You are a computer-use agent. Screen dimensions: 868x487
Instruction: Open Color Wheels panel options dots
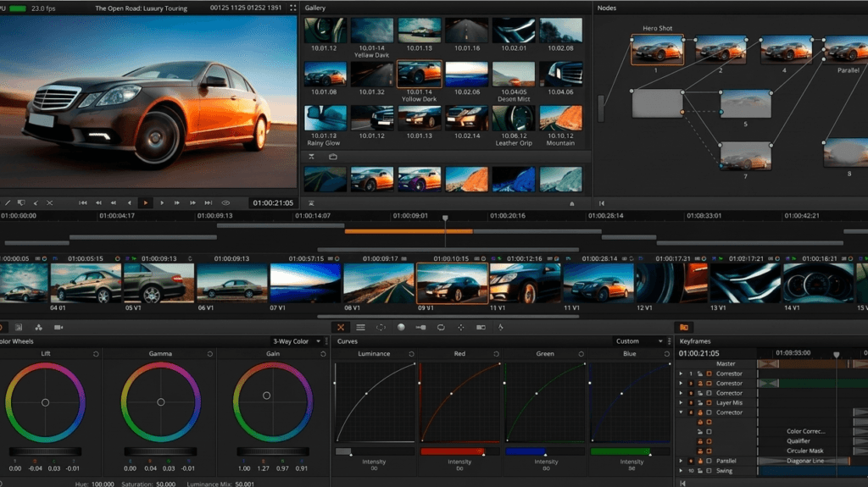click(x=326, y=341)
